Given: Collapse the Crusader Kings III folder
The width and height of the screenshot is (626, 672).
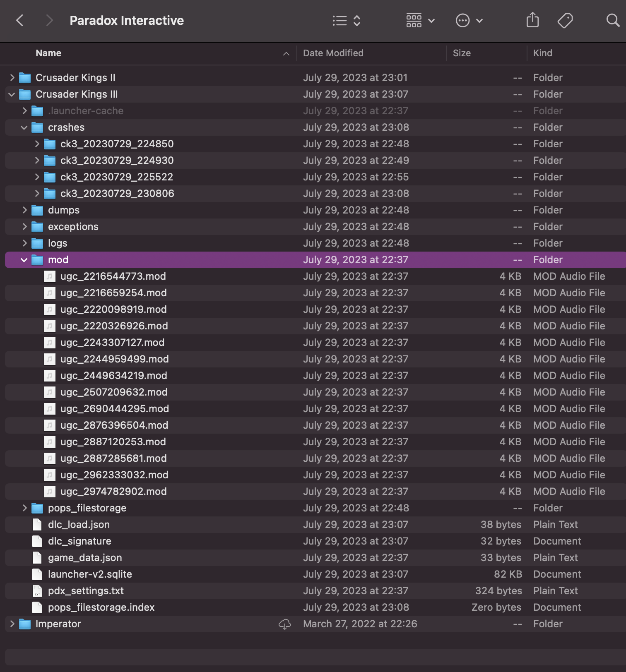Looking at the screenshot, I should [x=12, y=94].
